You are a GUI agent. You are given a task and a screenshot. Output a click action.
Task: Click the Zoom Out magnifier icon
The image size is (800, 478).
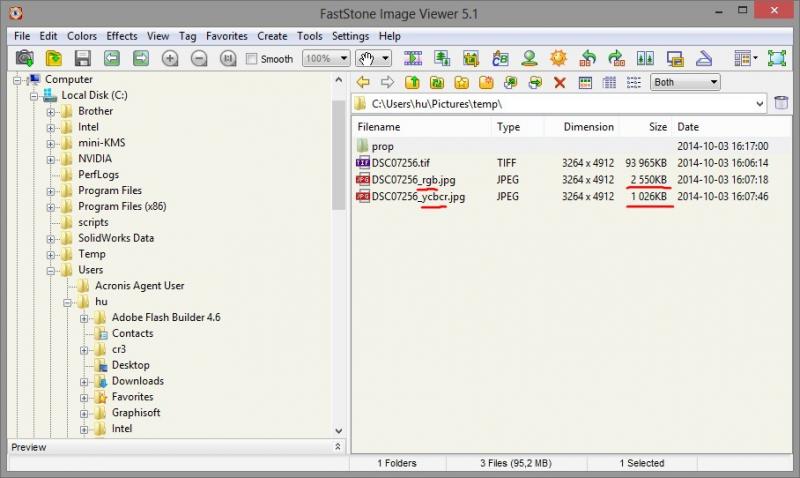pyautogui.click(x=199, y=58)
